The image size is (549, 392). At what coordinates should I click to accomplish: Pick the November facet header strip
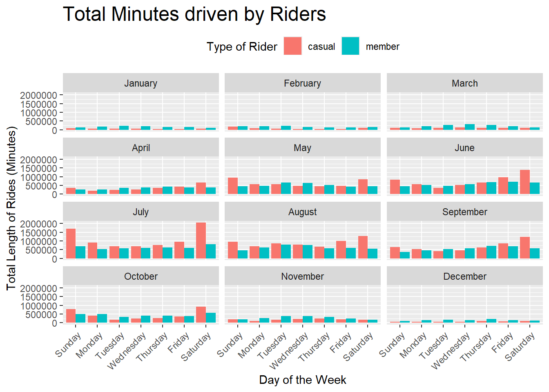tap(302, 276)
